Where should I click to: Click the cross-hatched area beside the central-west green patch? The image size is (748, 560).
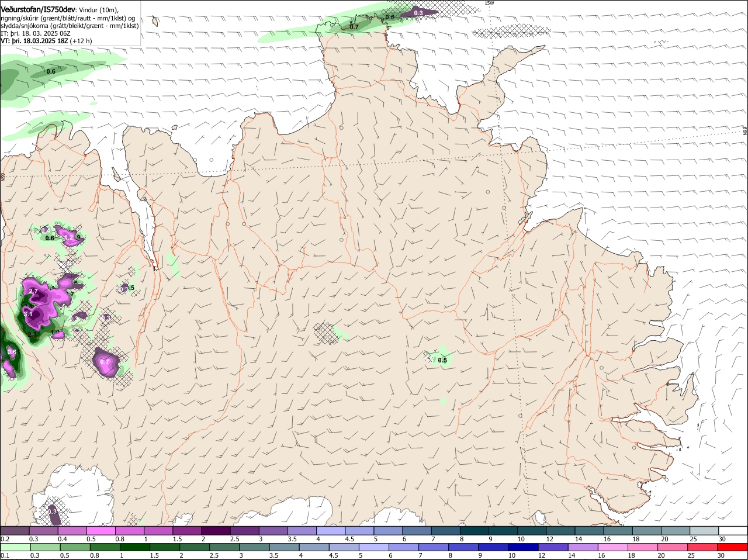coord(325,333)
